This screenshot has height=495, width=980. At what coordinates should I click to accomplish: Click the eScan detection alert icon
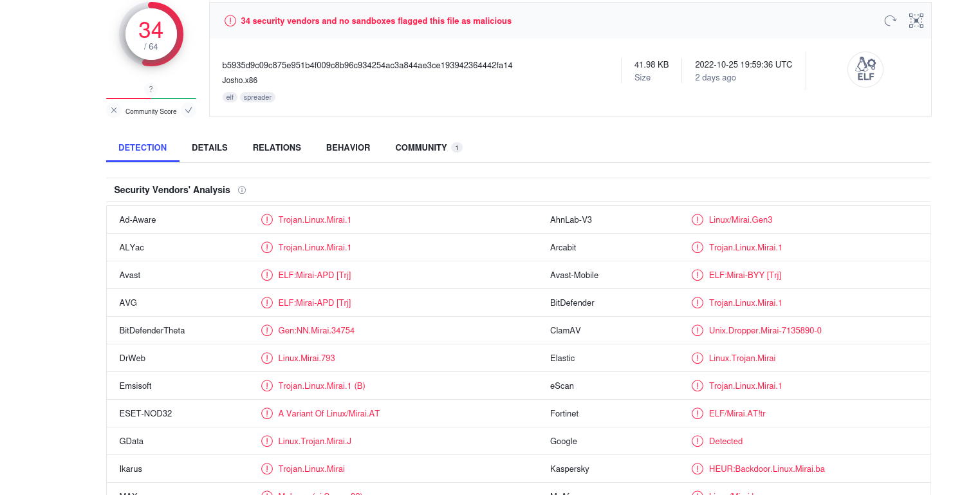698,386
